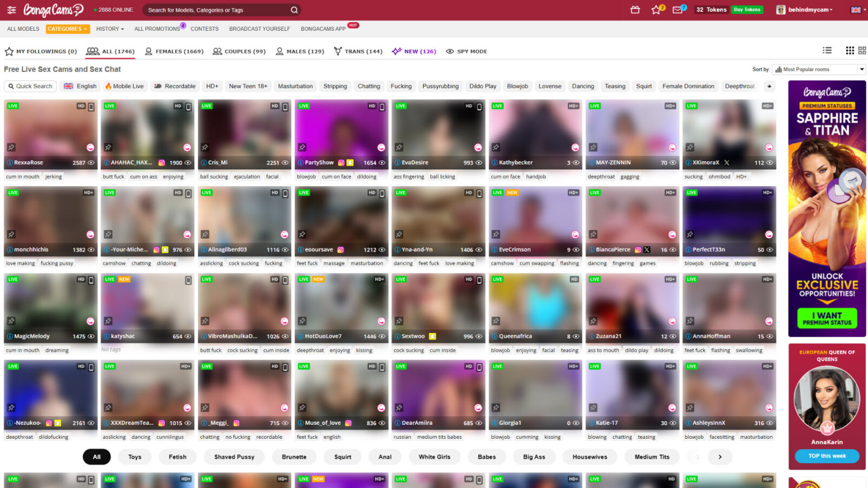Open the hamburger menu at top left
Screen dimensions: 868x488
point(11,9)
